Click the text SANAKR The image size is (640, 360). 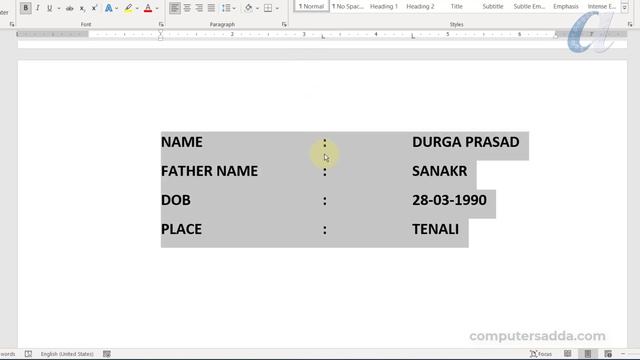pyautogui.click(x=440, y=171)
